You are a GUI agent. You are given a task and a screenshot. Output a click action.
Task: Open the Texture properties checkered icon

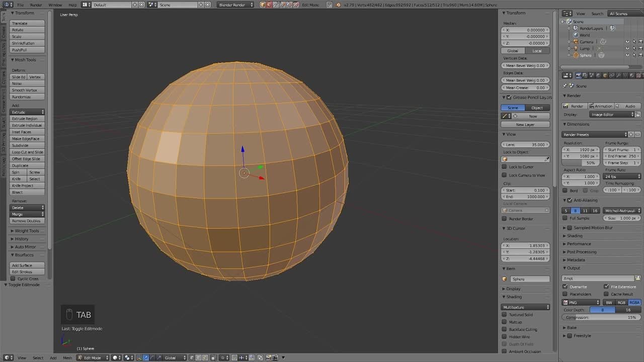tap(639, 75)
